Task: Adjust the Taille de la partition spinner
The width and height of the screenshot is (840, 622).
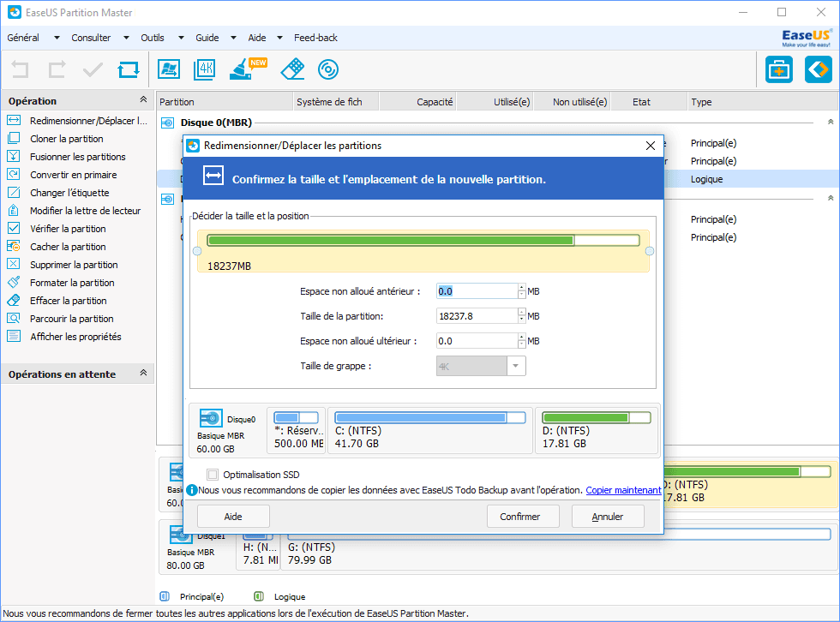Action: 522,316
